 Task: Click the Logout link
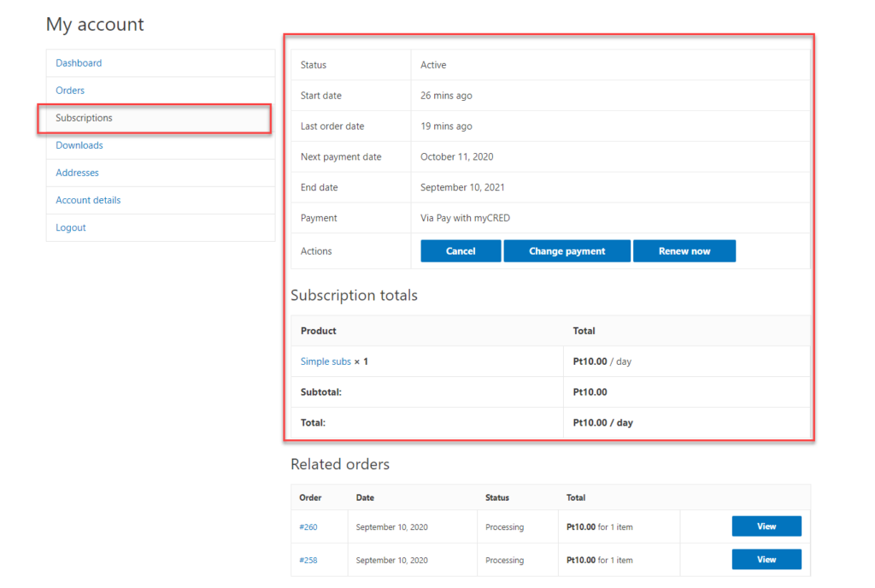(x=70, y=227)
